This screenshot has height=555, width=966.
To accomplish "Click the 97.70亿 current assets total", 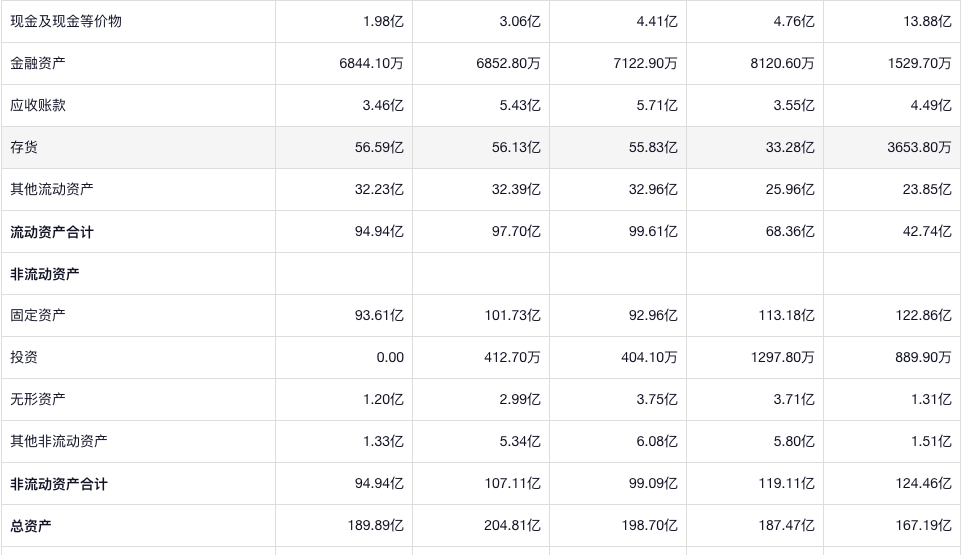I will tap(515, 232).
